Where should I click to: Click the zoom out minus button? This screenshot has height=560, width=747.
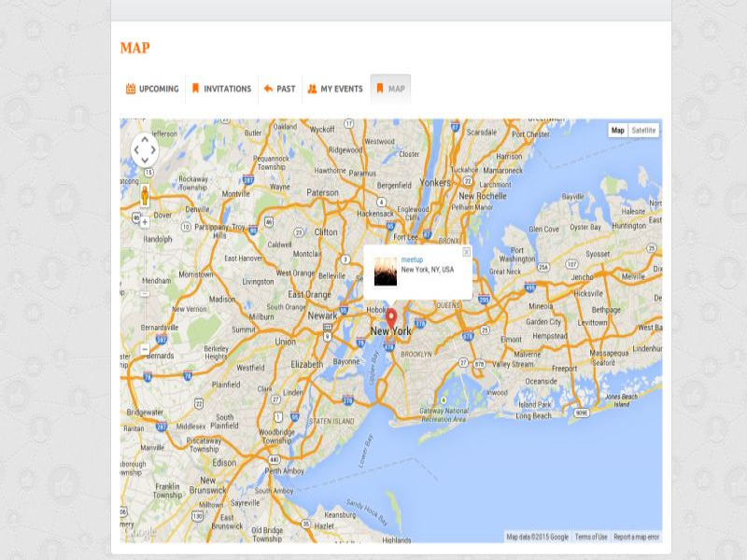[145, 349]
